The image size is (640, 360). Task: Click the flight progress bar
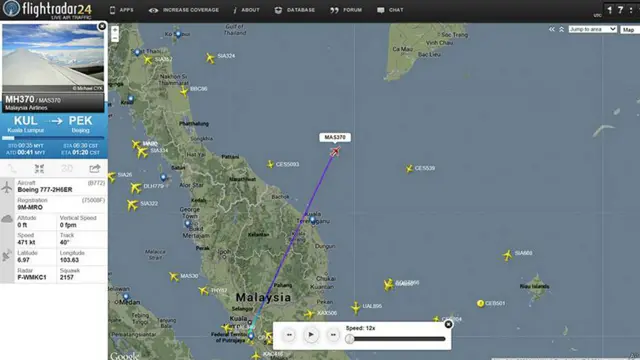(x=53, y=138)
